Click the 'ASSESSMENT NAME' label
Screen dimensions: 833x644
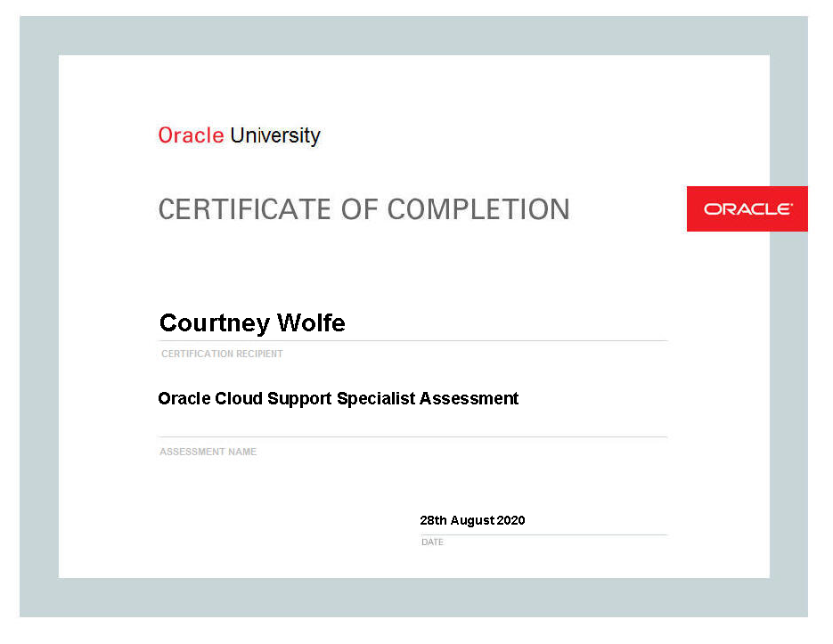pyautogui.click(x=208, y=452)
